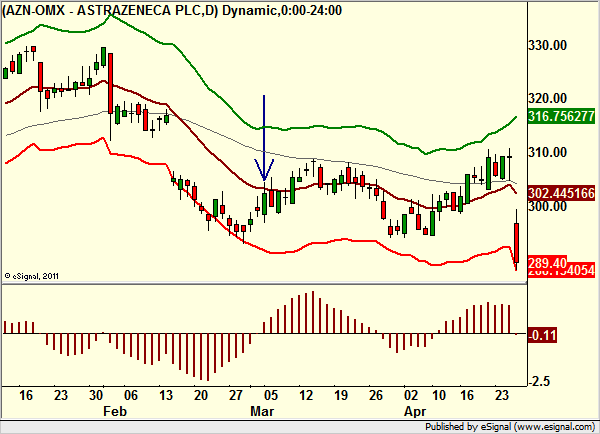Click the tall red candlestick at far right

tap(516, 243)
